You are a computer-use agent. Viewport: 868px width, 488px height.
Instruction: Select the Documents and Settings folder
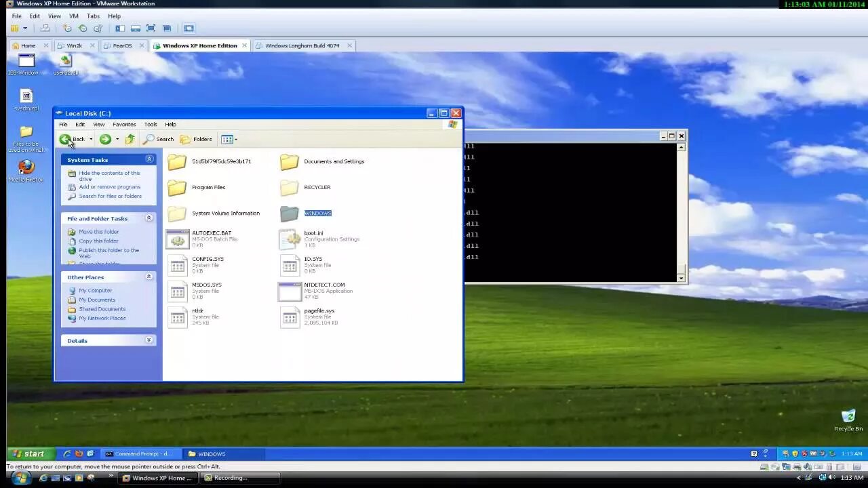point(322,161)
